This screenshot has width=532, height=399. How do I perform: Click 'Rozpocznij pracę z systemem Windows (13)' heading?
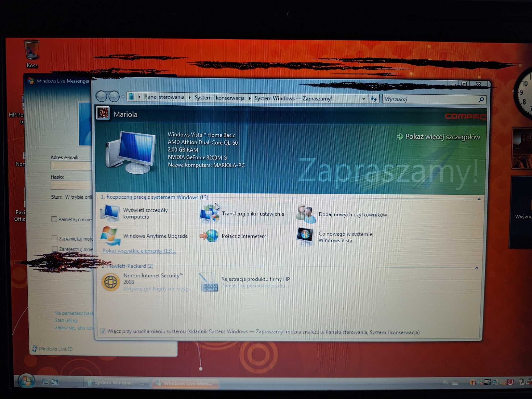[154, 197]
